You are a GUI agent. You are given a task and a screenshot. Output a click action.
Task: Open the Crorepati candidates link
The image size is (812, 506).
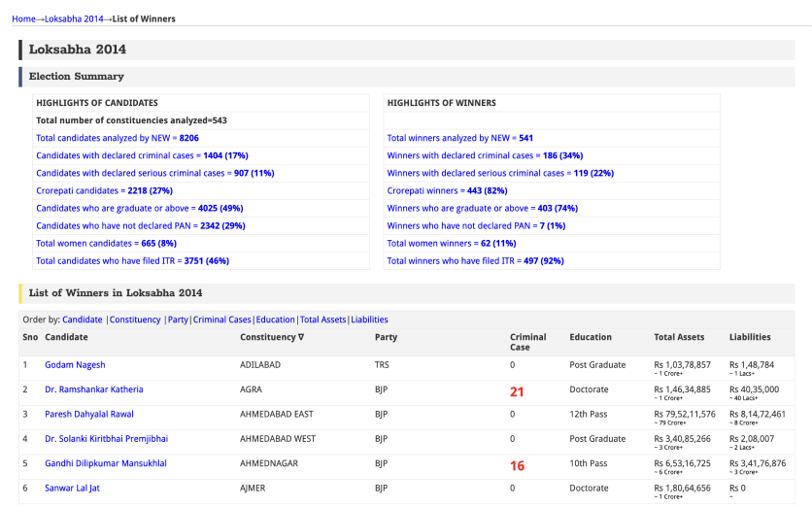[104, 190]
